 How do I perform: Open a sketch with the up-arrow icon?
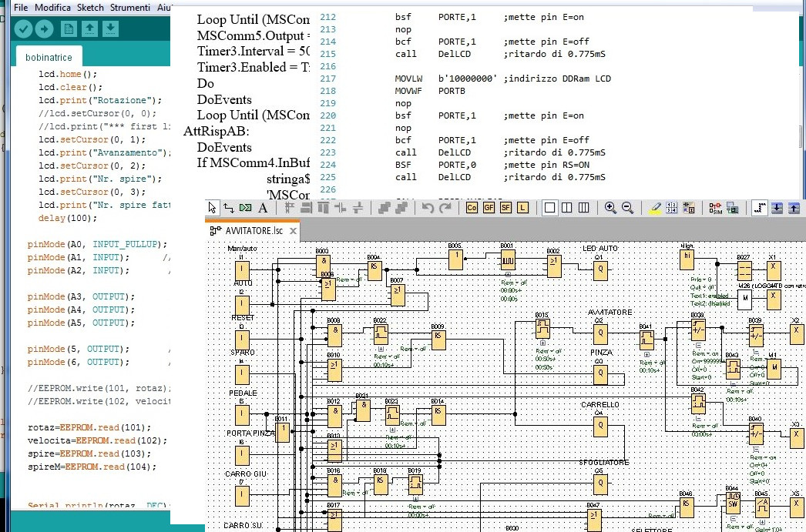(90, 29)
